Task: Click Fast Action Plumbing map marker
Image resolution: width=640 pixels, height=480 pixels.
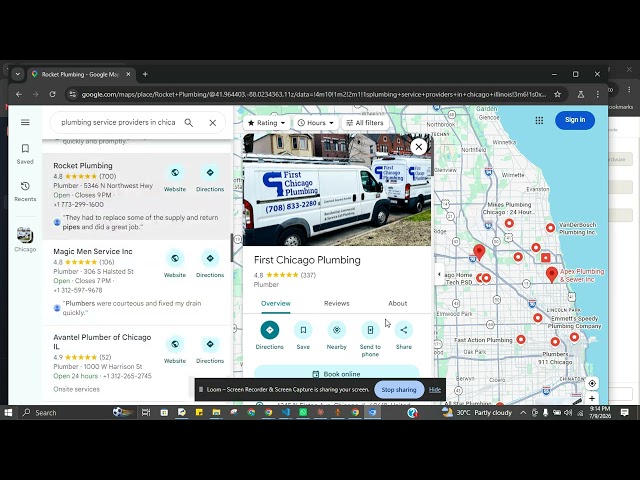Action: tap(521, 339)
